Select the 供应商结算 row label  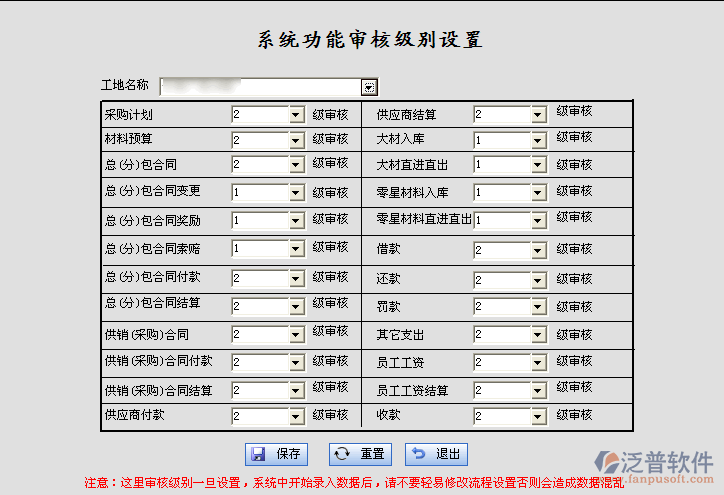(x=406, y=115)
